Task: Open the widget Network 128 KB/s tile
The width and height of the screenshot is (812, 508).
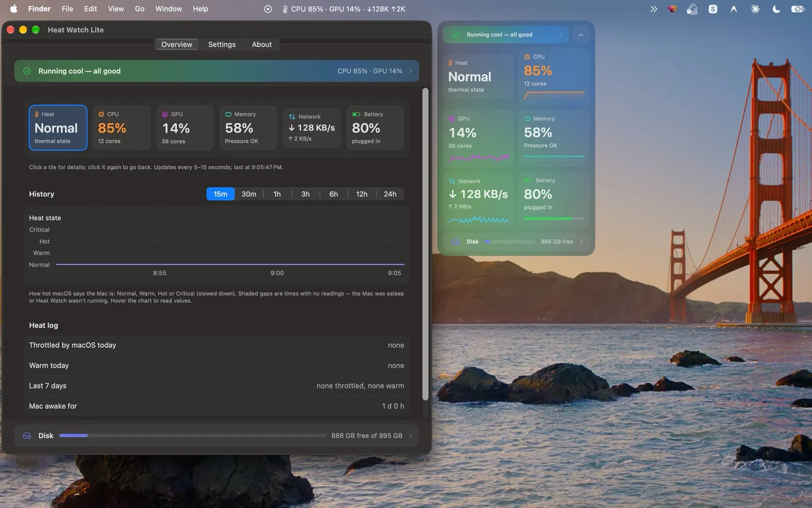Action: click(478, 200)
